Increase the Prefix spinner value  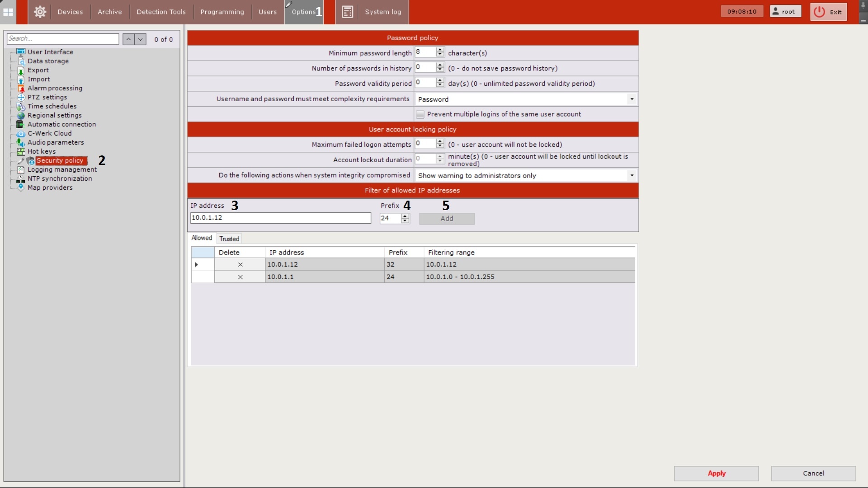click(x=405, y=216)
